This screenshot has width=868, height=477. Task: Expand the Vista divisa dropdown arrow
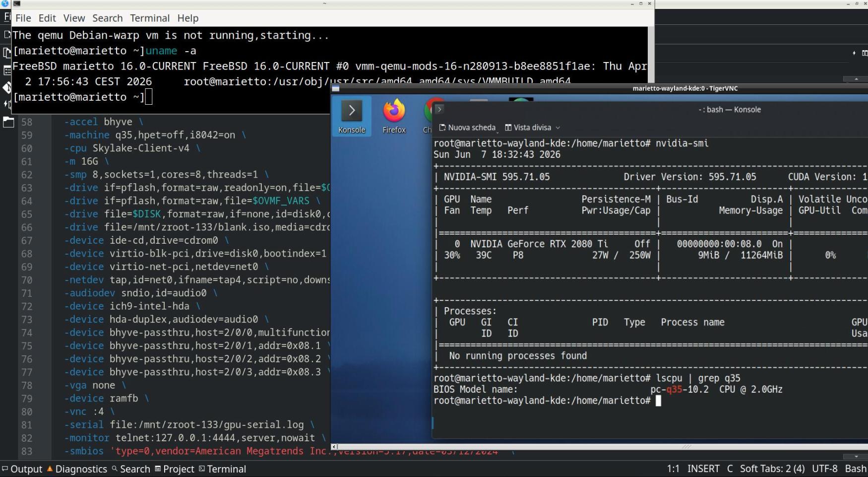pos(558,128)
